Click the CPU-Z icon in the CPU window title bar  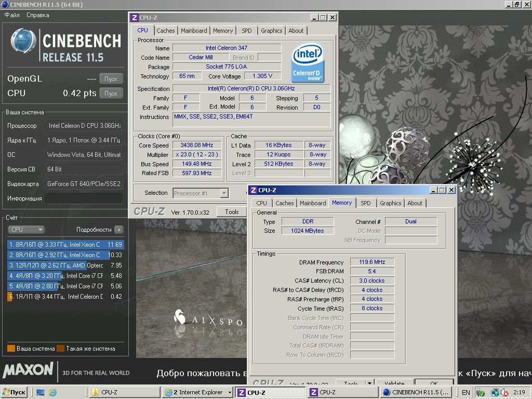[x=135, y=18]
